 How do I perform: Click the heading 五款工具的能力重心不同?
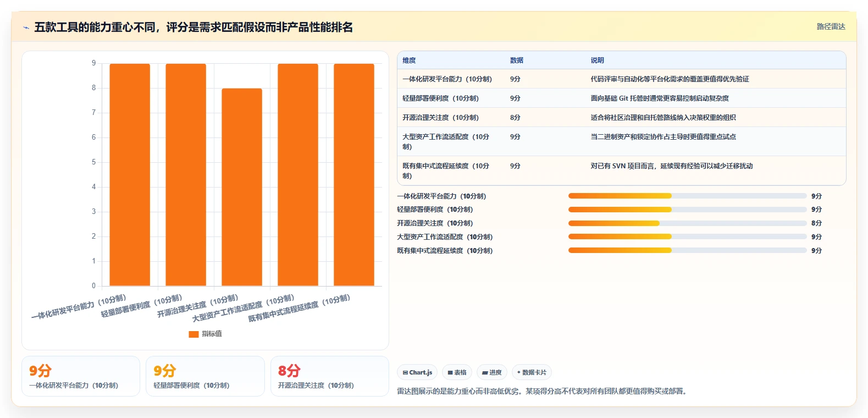(x=193, y=28)
